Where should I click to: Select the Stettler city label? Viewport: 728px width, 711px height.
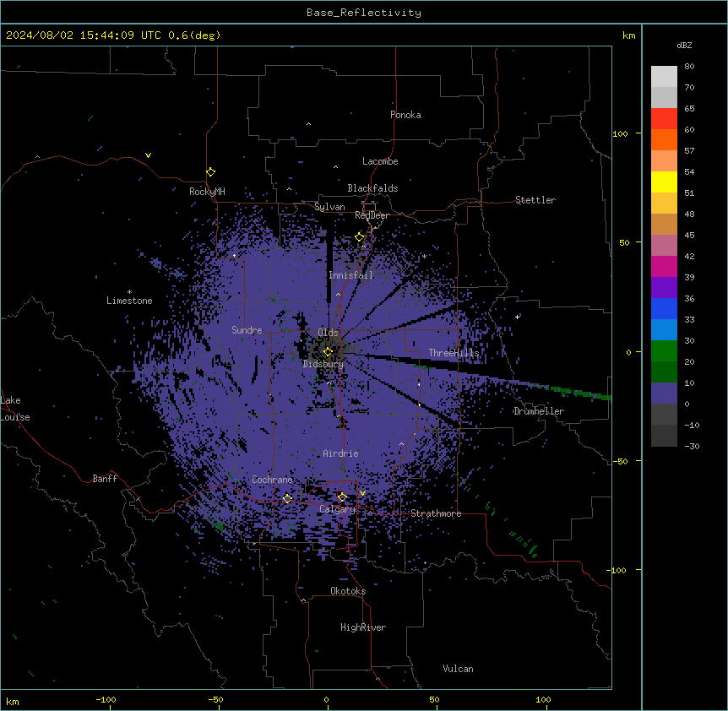tap(535, 200)
